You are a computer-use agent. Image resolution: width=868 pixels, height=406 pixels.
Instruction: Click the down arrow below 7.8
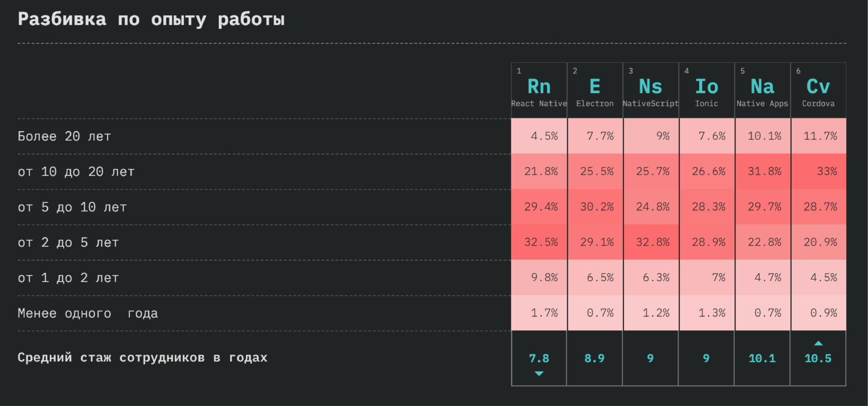[539, 373]
